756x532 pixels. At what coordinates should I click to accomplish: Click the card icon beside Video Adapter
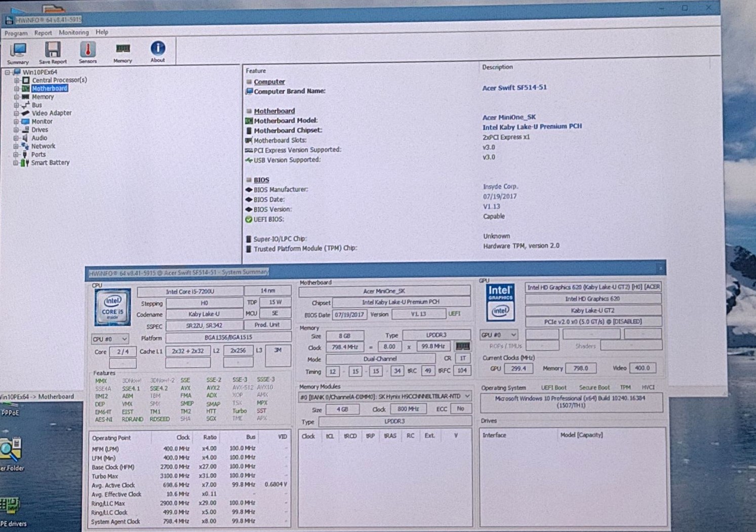pos(25,113)
